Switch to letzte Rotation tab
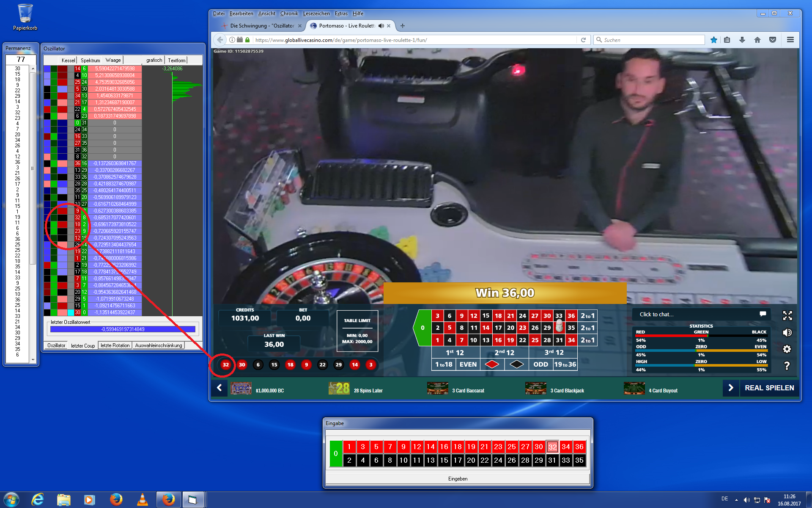 115,345
